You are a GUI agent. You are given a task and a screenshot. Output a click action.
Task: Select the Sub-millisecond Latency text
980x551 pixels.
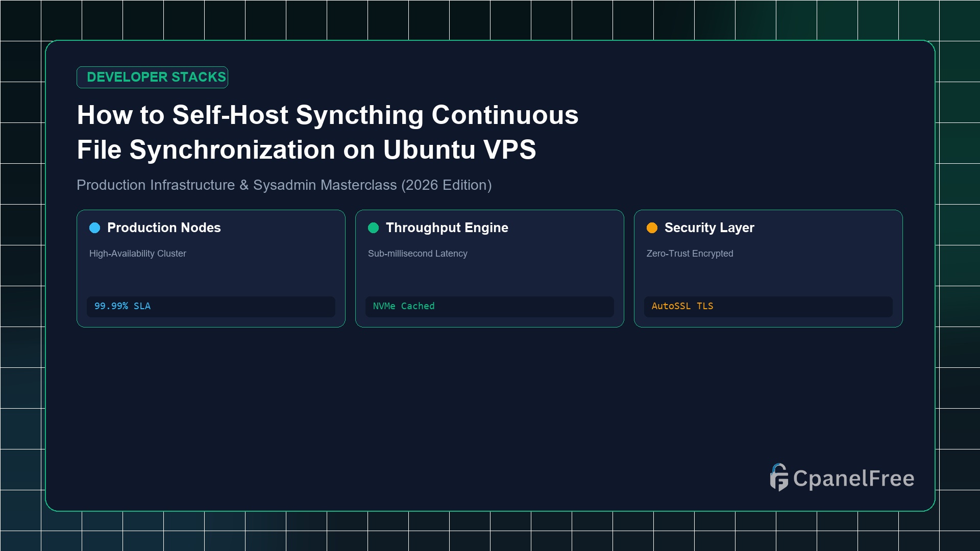click(418, 254)
